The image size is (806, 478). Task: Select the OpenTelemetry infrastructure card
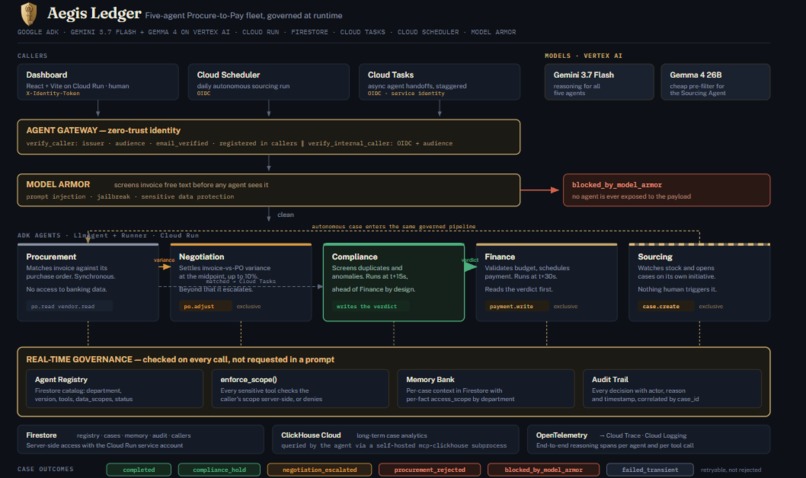[x=649, y=439]
